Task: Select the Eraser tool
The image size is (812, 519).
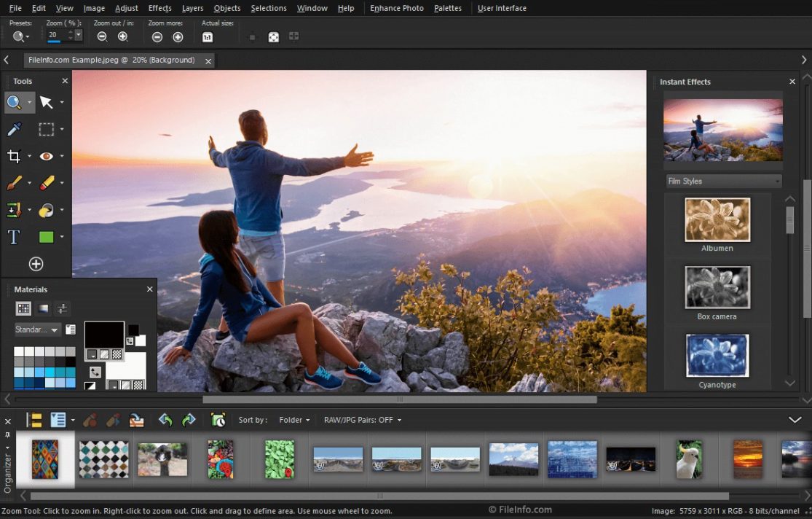Action: [48, 182]
